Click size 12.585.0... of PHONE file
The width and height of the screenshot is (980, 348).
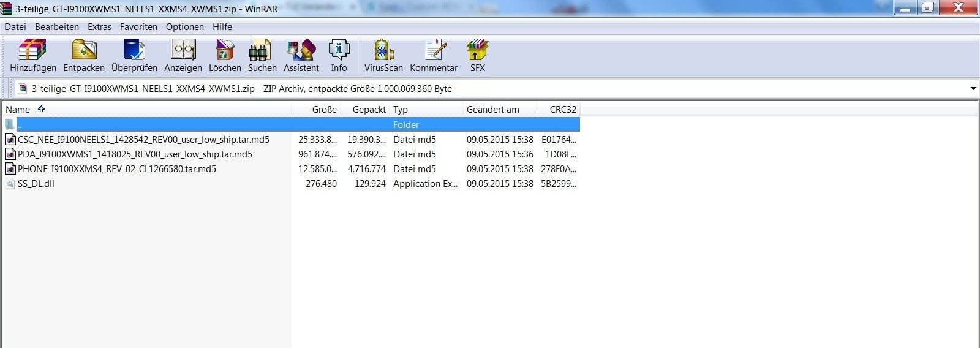(317, 169)
